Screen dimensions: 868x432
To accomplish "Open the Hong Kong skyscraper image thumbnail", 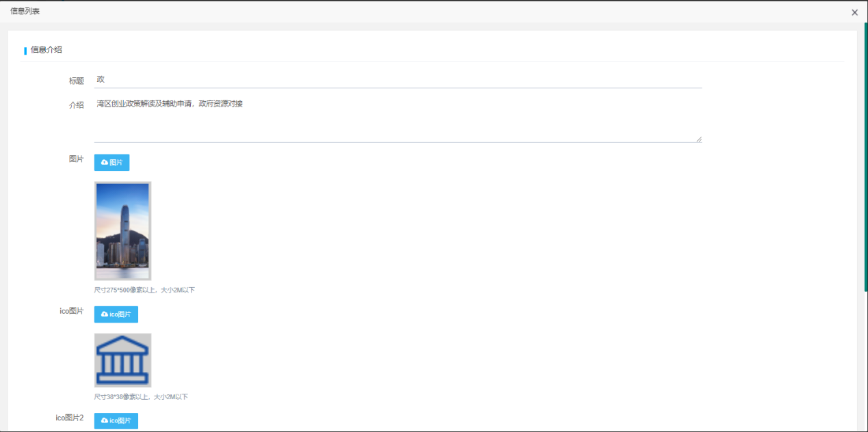I will pyautogui.click(x=122, y=230).
